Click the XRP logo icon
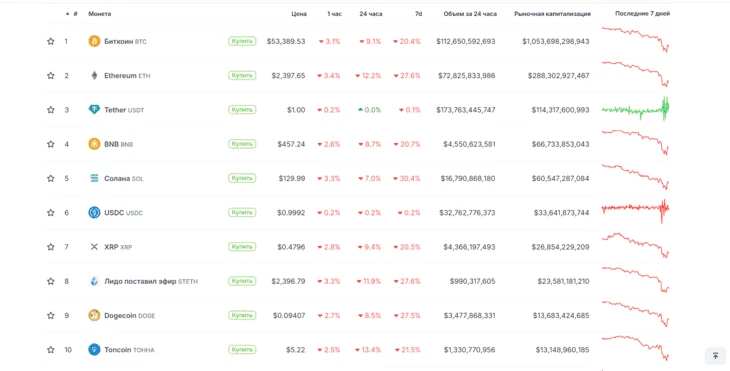Screen dimensions: 730x371 (x=94, y=247)
